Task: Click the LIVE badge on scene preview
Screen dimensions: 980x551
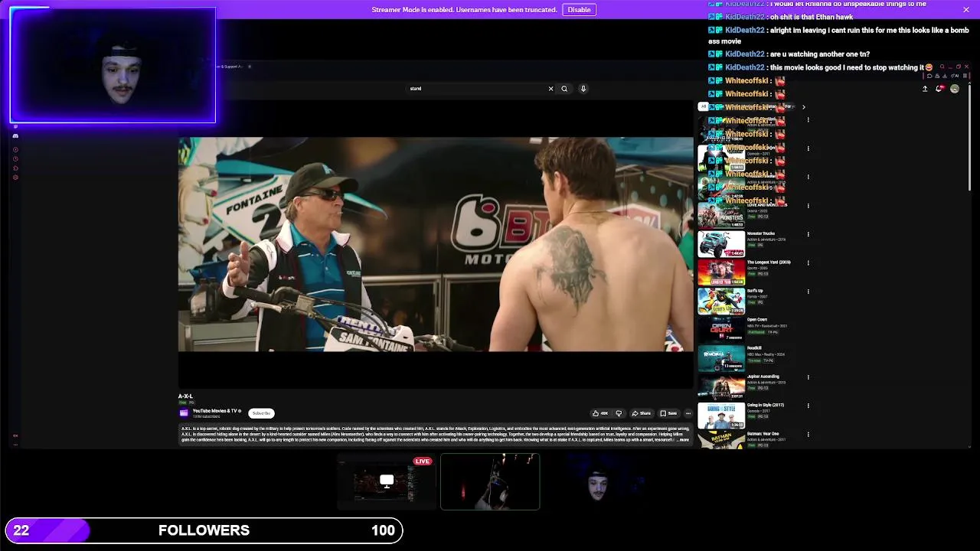Action: 423,461
